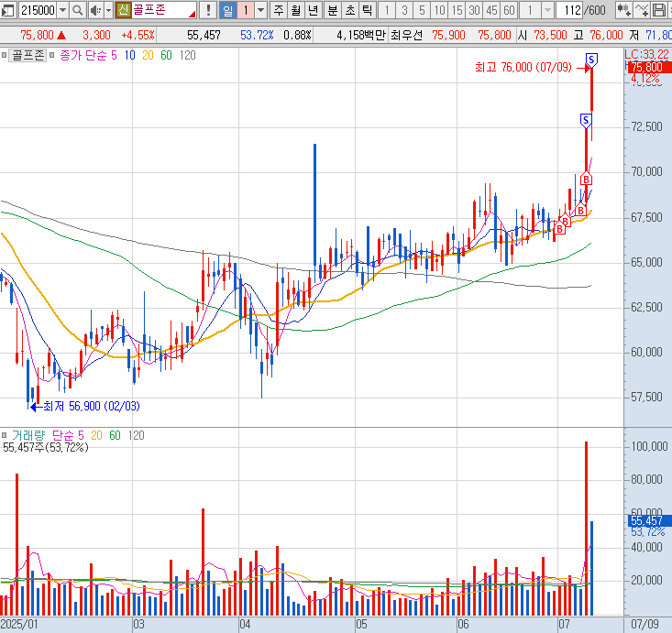
Task: Click the exclamation mark info icon
Action: coord(208,10)
